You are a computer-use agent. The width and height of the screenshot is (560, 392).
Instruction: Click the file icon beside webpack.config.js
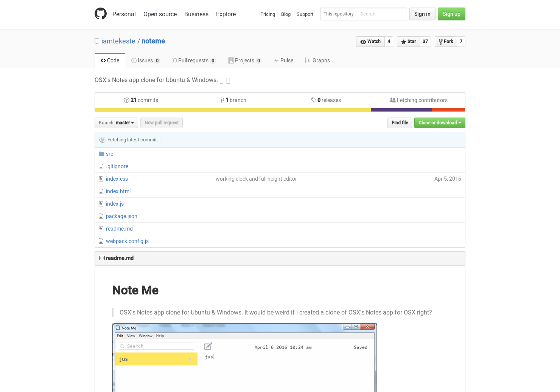point(101,241)
